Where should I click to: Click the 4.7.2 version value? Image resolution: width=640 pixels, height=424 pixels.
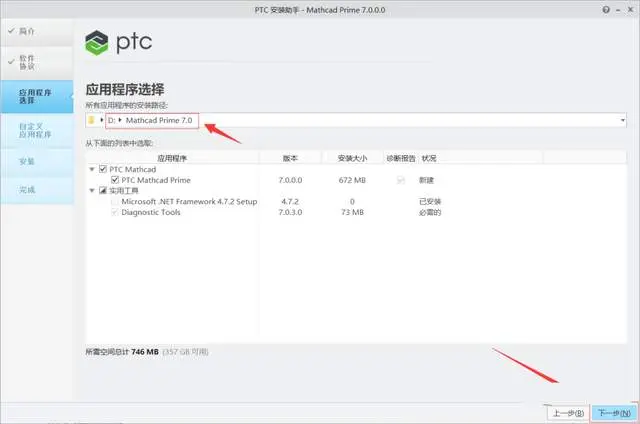pyautogui.click(x=290, y=201)
